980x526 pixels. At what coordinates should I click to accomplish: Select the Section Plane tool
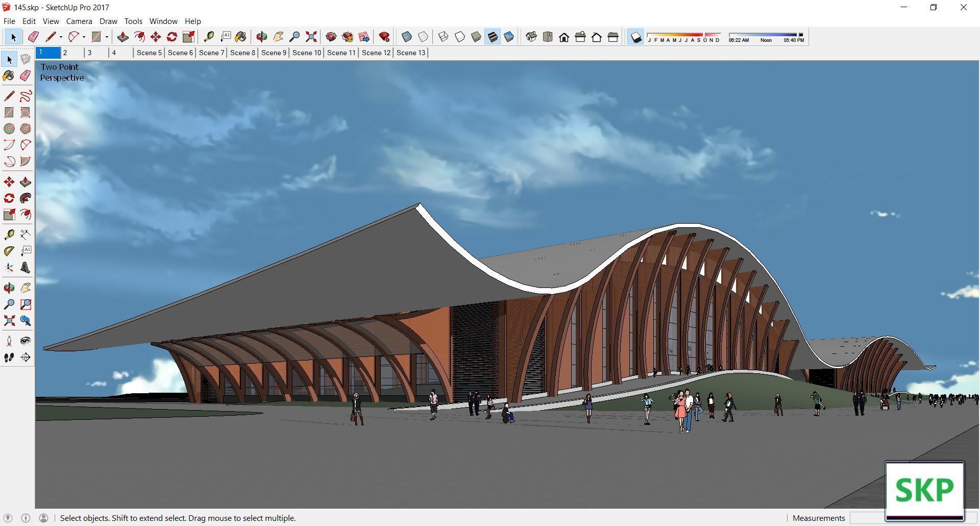click(26, 357)
